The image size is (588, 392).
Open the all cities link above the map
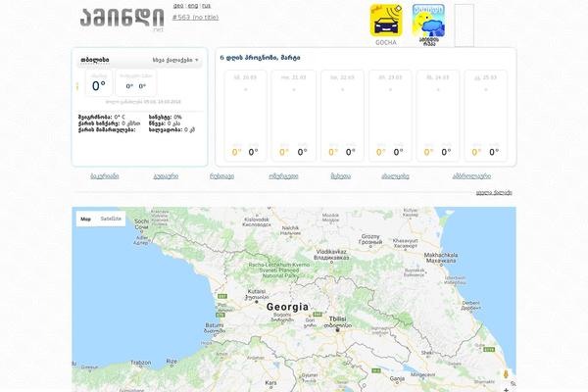[494, 192]
